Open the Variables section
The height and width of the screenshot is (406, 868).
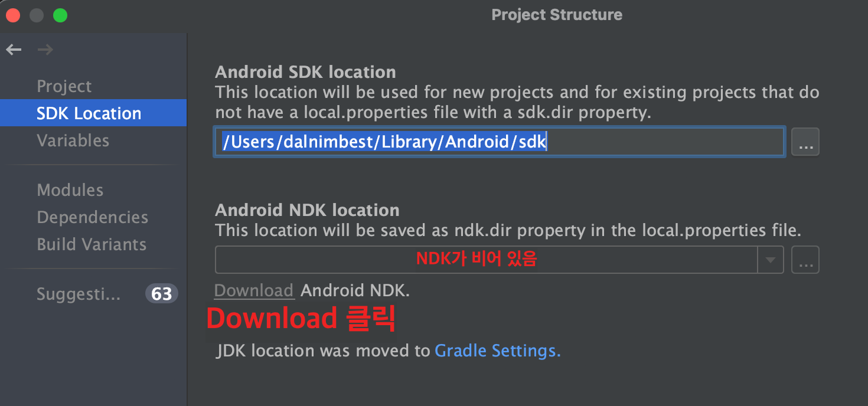coord(73,140)
